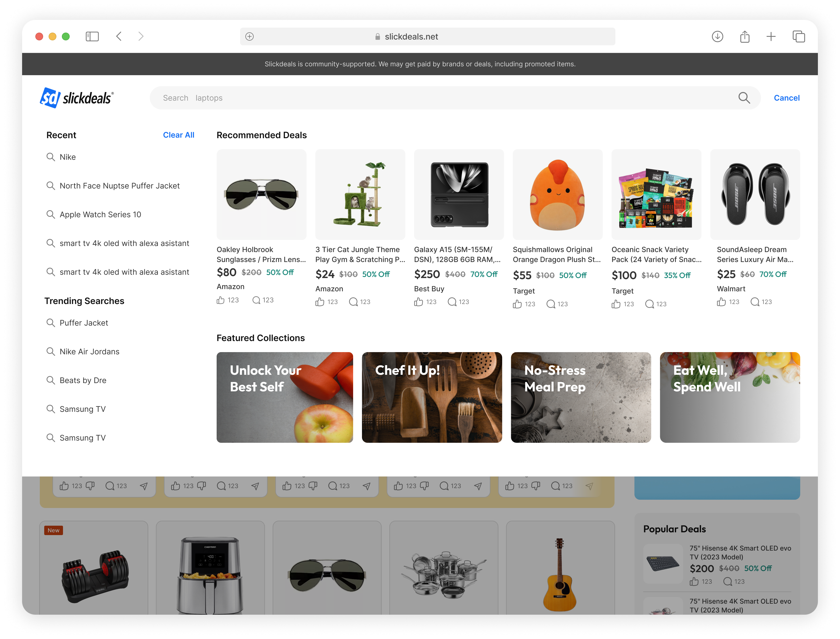Open comments on the Galaxy A15 deal
Image resolution: width=840 pixels, height=639 pixels.
(452, 302)
